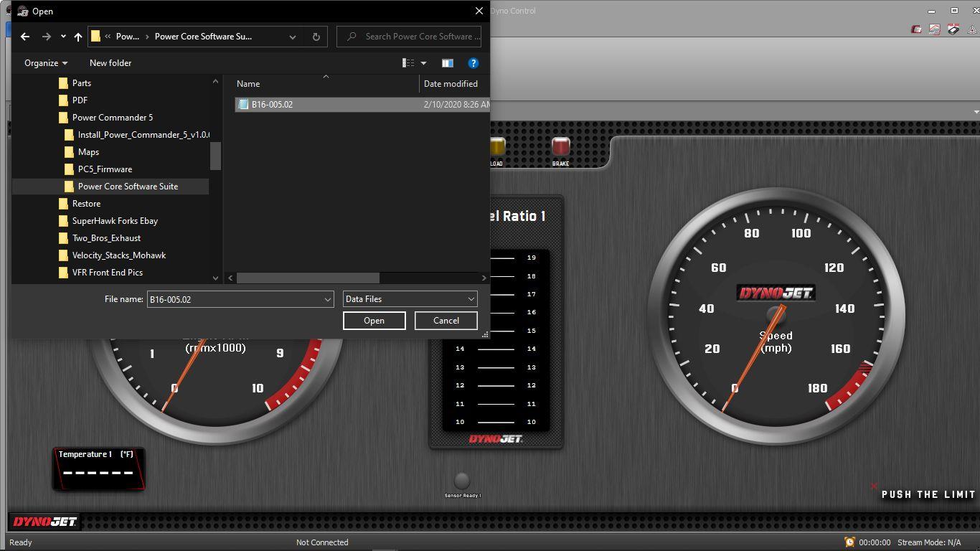
Task: Click the file list horizontal scrollbar thumb
Action: pos(308,278)
